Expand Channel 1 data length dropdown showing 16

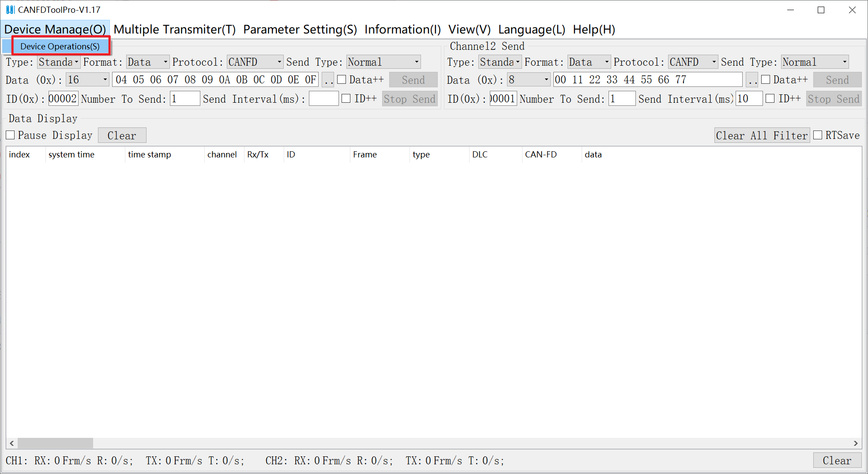pyautogui.click(x=105, y=80)
